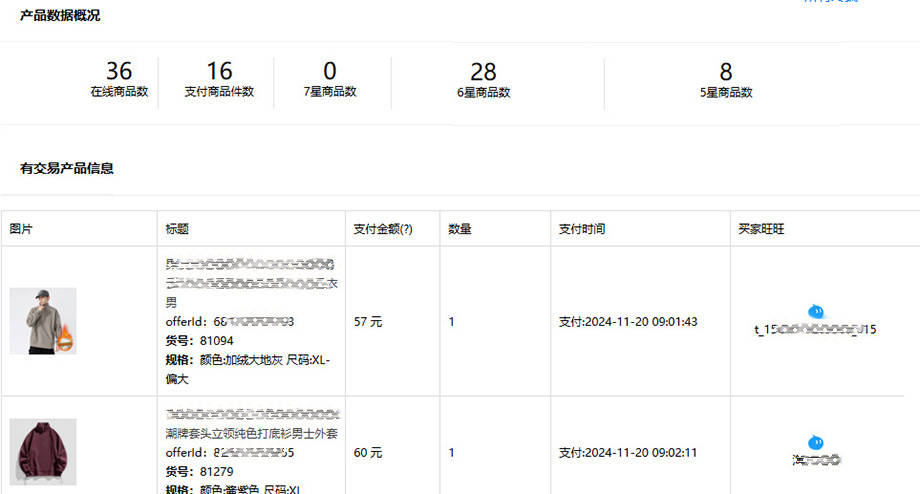The height and width of the screenshot is (494, 920).
Task: Click the 有交易产品信息 section heading
Action: pos(66,168)
